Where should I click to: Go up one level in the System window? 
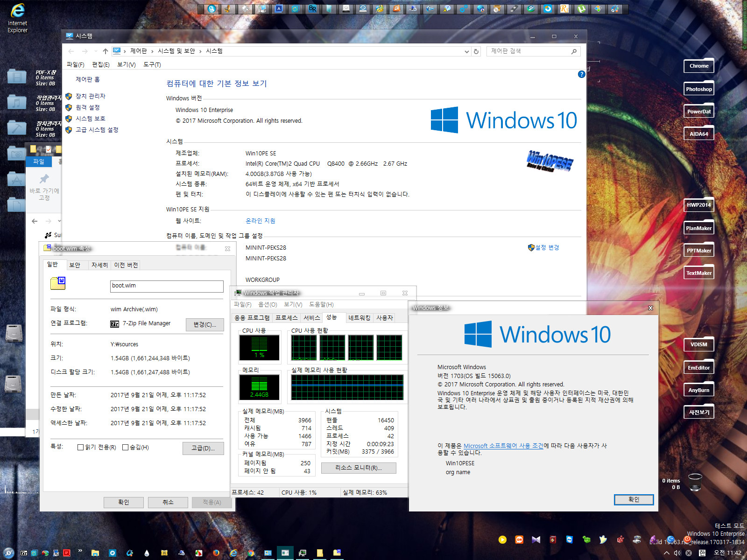coord(105,51)
